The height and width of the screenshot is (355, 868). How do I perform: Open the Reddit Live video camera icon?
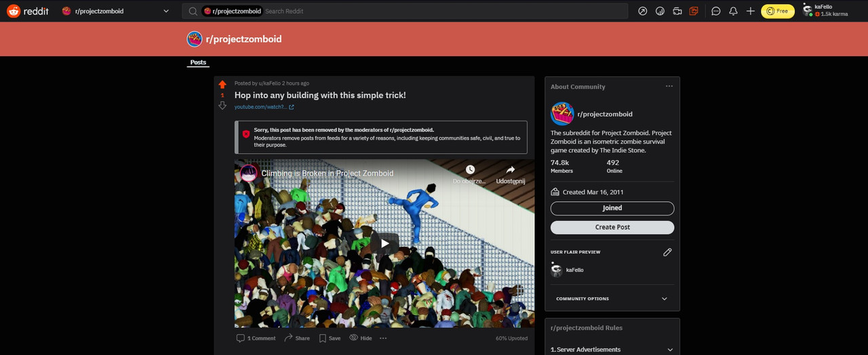click(677, 11)
